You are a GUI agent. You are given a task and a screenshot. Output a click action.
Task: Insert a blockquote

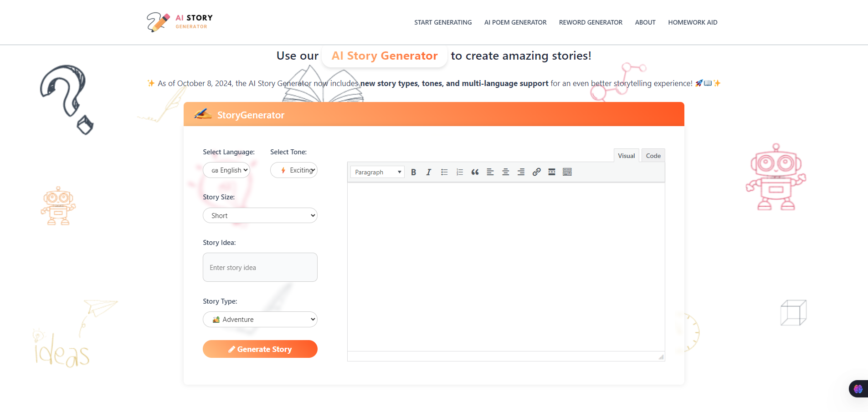click(x=475, y=172)
